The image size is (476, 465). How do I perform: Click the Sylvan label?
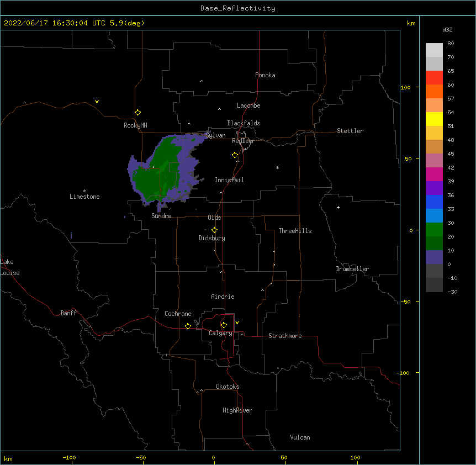215,135
